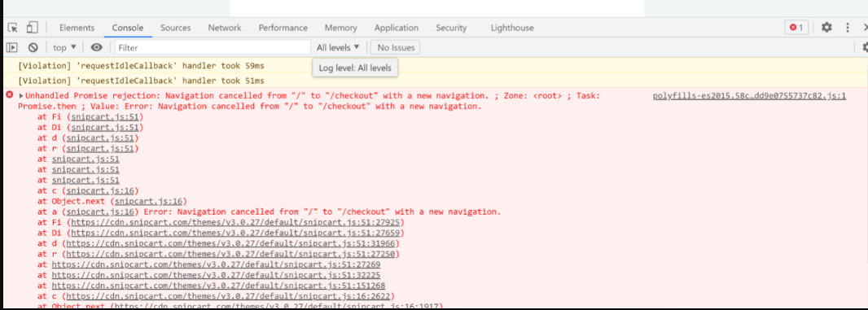
Task: Open the red error count badge
Action: [x=796, y=27]
